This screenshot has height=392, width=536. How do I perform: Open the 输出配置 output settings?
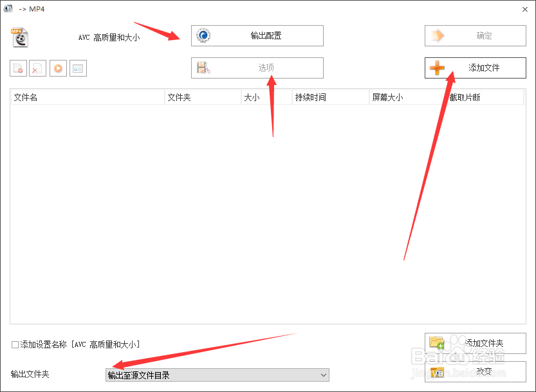[x=257, y=35]
